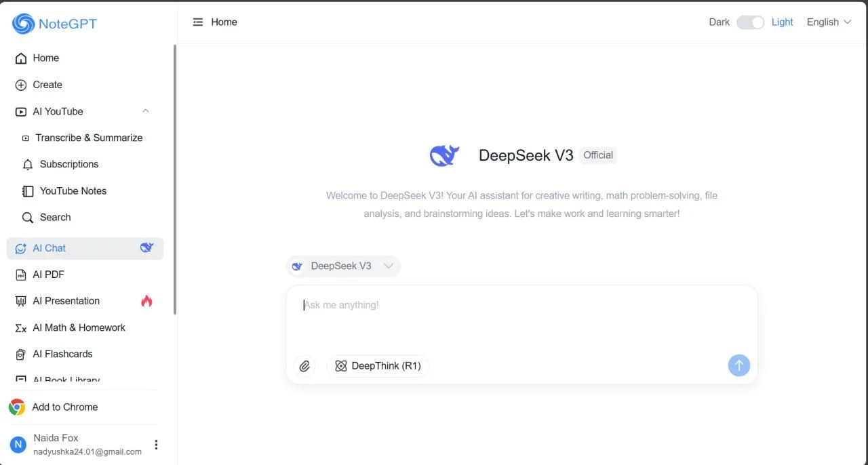Click the YouTube Notes notebook icon
868x465 pixels.
pos(28,191)
